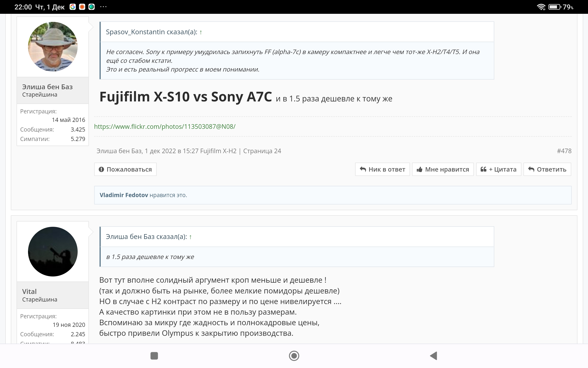Click Vital's Сообщения count 2.245
Screen dimensions: 588x368
pos(78,334)
